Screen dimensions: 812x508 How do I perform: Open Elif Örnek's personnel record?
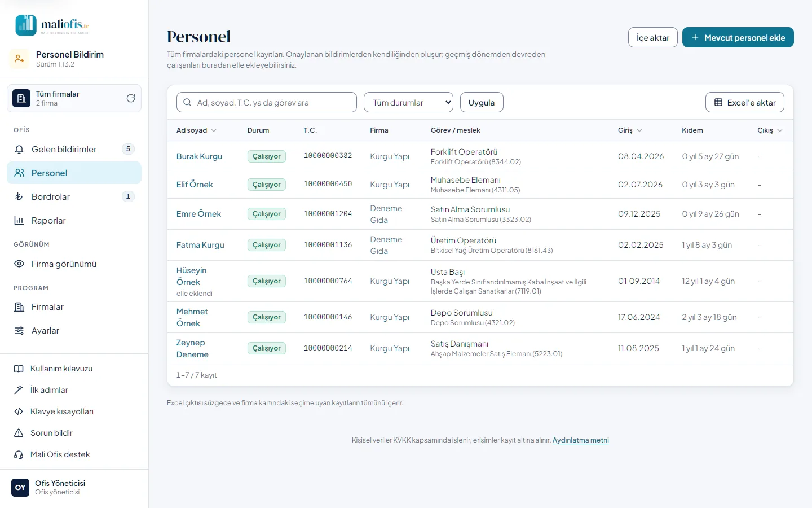[195, 185]
